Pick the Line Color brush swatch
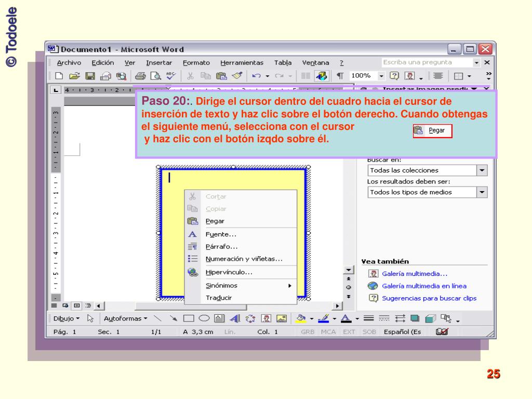Image resolution: width=532 pixels, height=399 pixels. click(324, 318)
